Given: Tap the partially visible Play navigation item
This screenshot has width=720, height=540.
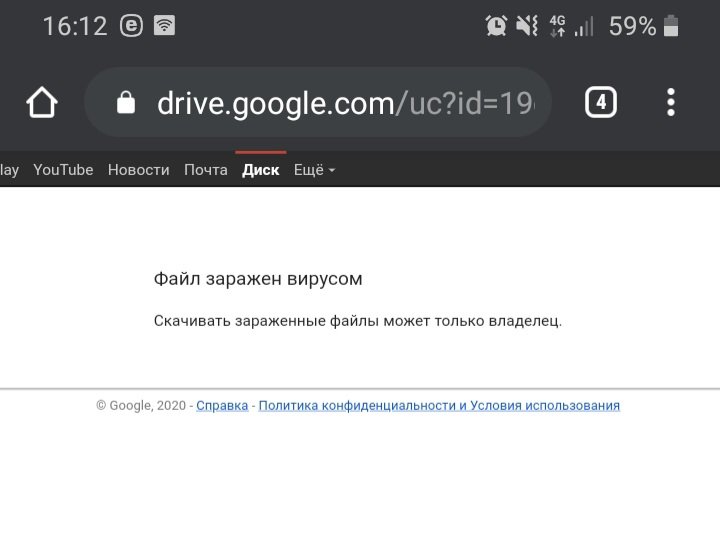Looking at the screenshot, I should tap(9, 170).
